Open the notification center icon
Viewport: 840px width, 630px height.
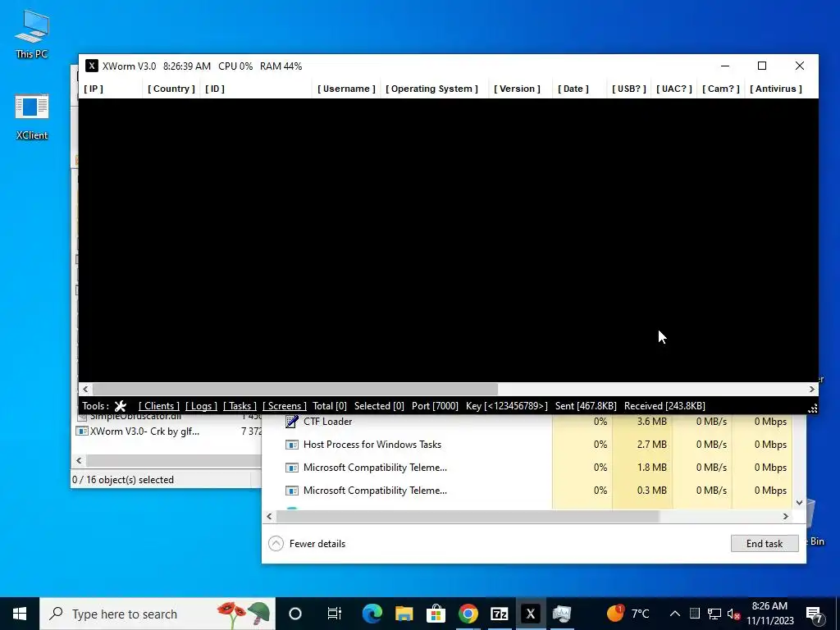pos(815,615)
